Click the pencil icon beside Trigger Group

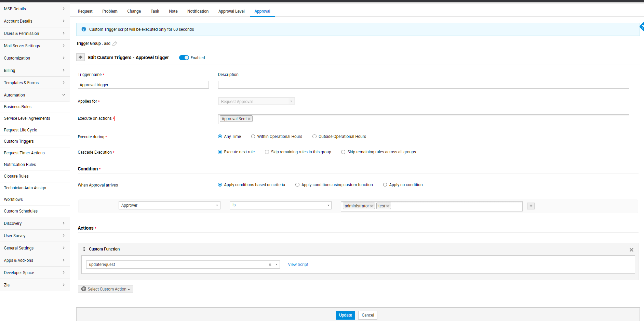point(115,43)
